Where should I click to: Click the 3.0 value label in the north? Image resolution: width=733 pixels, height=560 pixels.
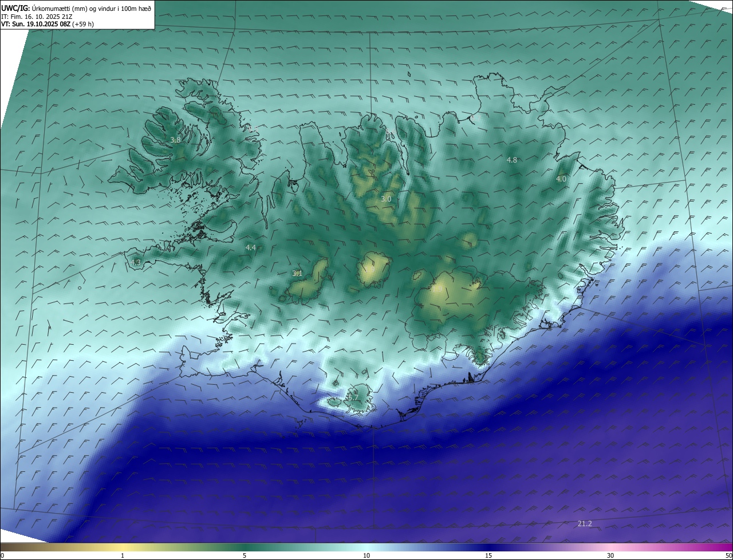tap(386, 199)
